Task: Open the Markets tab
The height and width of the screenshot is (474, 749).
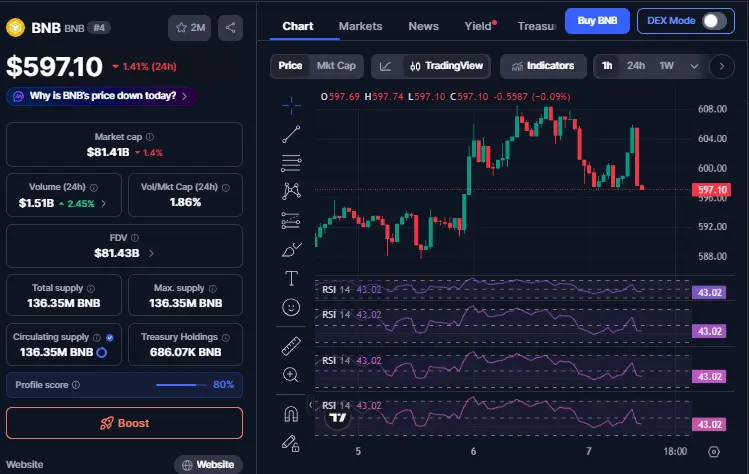Action: (x=360, y=26)
